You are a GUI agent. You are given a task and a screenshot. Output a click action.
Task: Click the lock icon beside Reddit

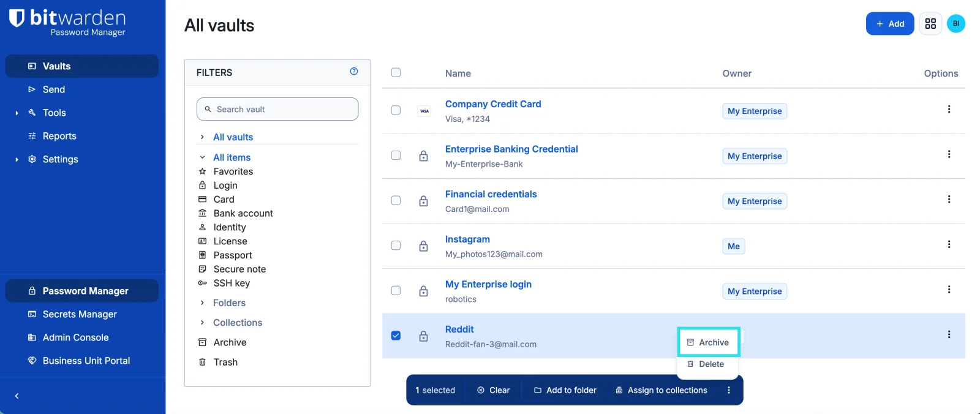pyautogui.click(x=423, y=336)
